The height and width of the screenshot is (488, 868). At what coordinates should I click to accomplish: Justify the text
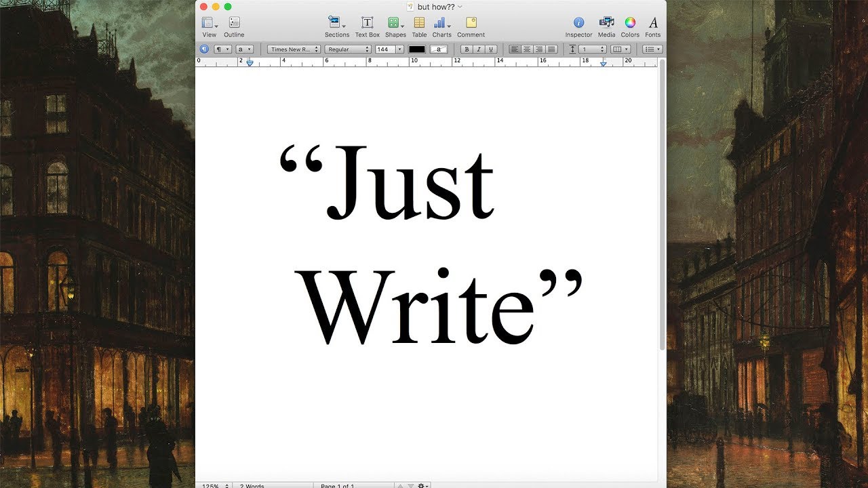pos(551,49)
